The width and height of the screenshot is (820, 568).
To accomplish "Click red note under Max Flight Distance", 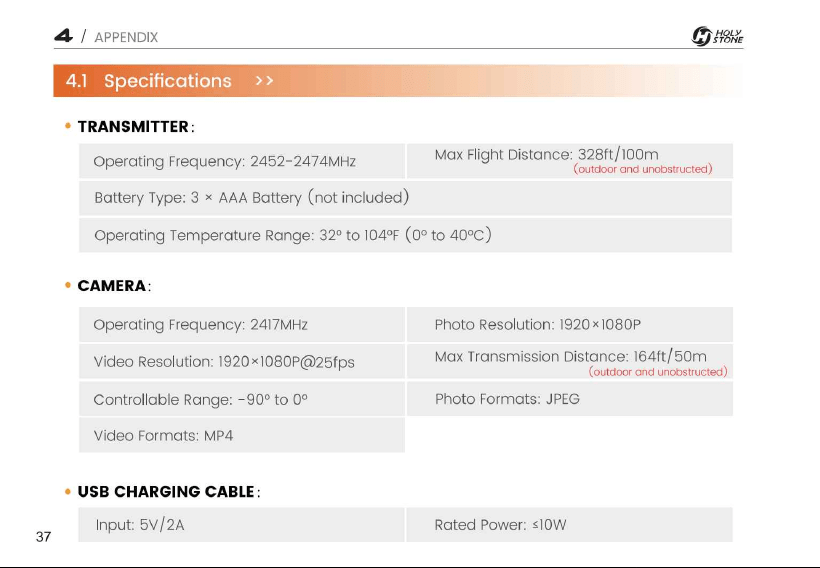I will pos(643,169).
